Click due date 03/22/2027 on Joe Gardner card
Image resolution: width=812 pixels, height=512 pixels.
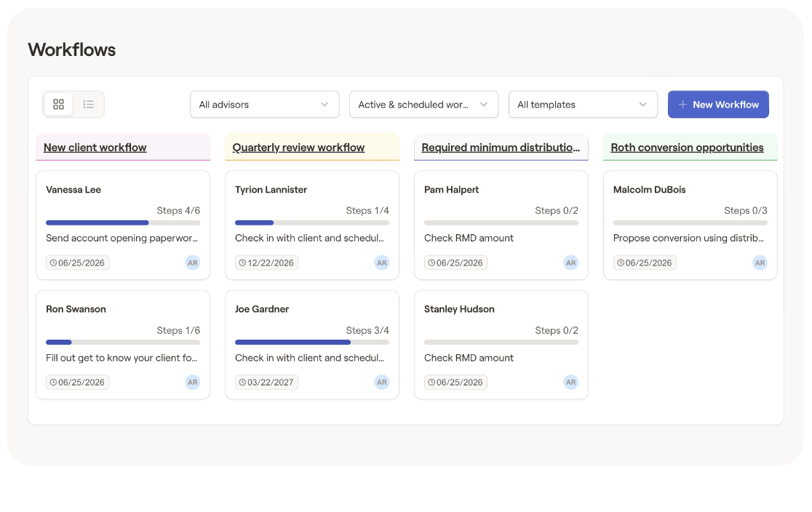pyautogui.click(x=266, y=383)
